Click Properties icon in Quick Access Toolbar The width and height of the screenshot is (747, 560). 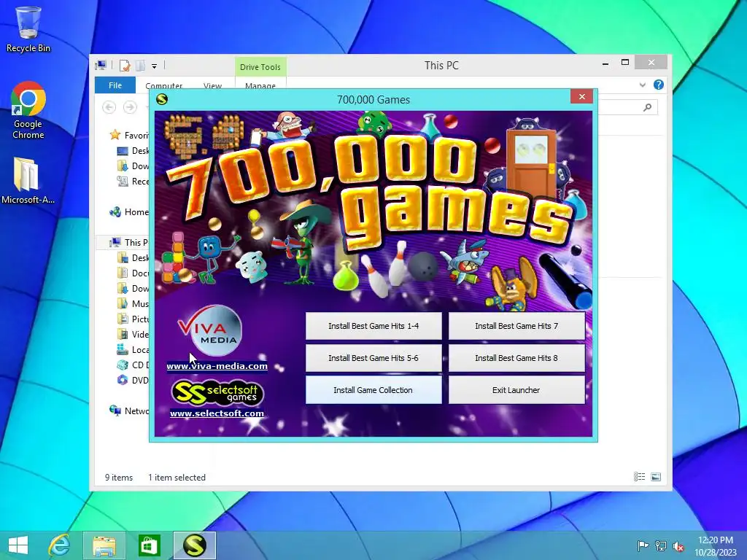click(x=125, y=66)
